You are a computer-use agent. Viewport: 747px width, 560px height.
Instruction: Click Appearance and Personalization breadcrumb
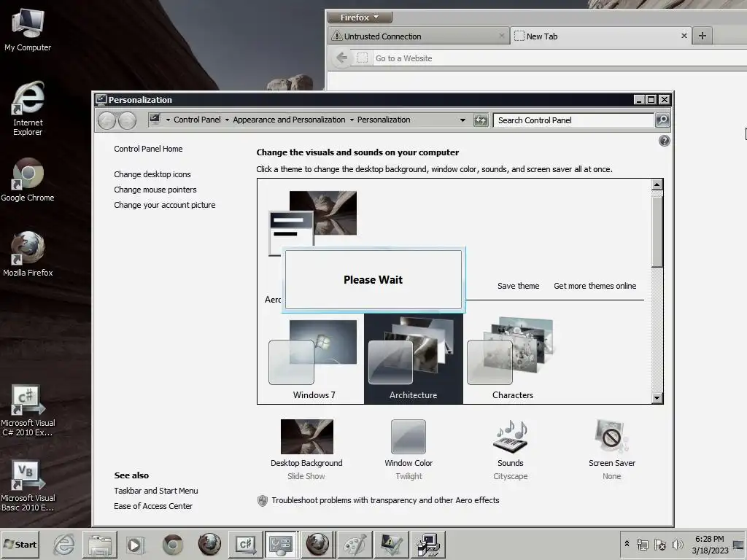289,120
